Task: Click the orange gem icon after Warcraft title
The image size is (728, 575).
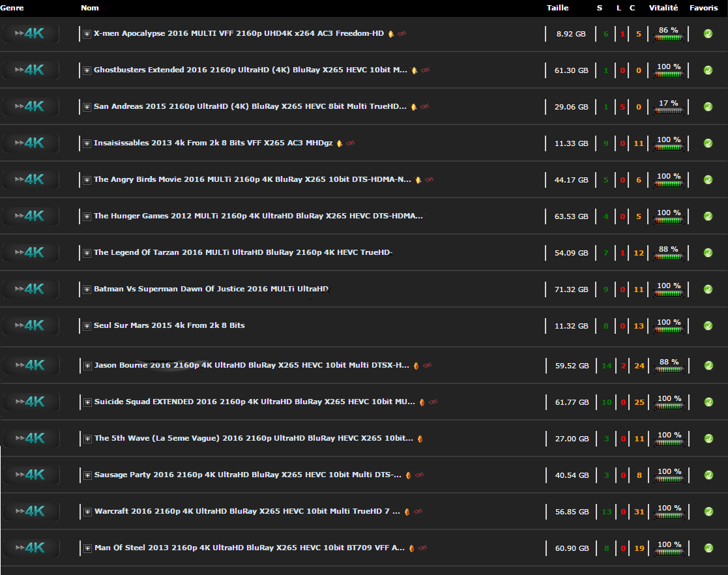Action: [x=407, y=512]
